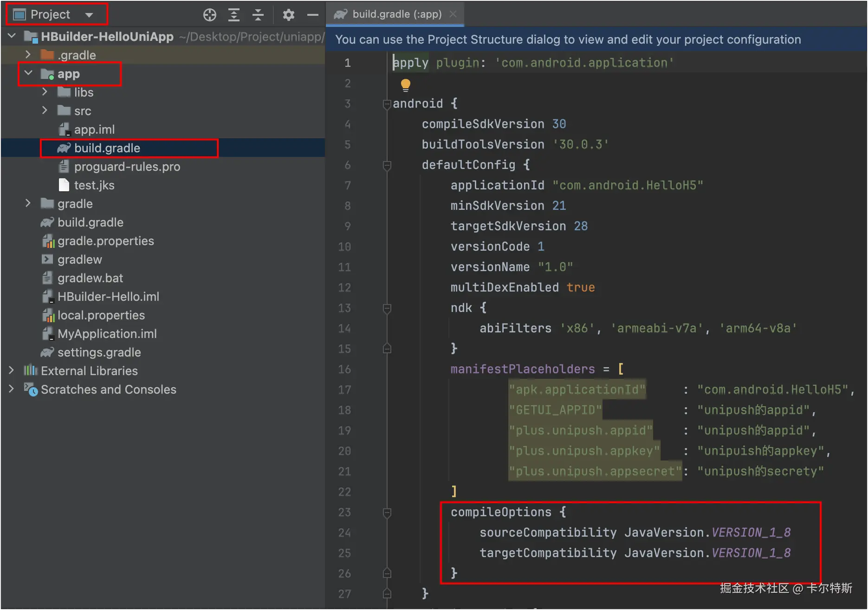This screenshot has width=868, height=610.
Task: Open the Project view dropdown
Action: coord(57,14)
